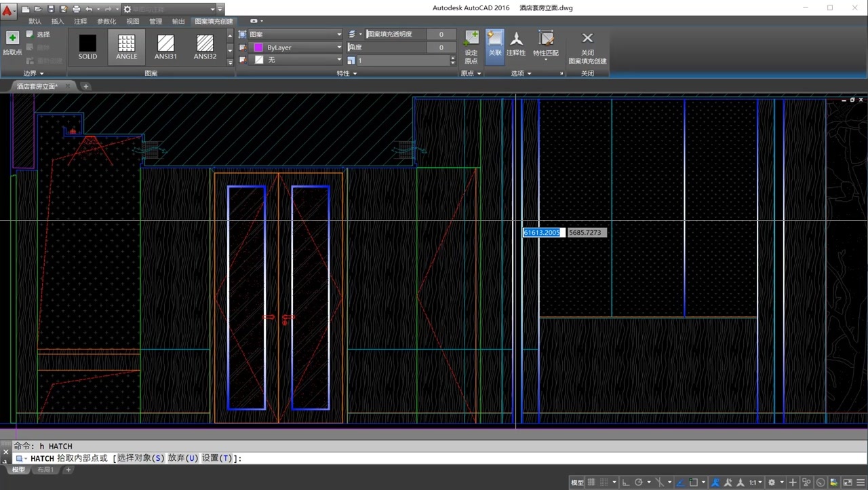Click the annotation monitor plus icon
Image resolution: width=868 pixels, height=490 pixels.
tap(793, 483)
